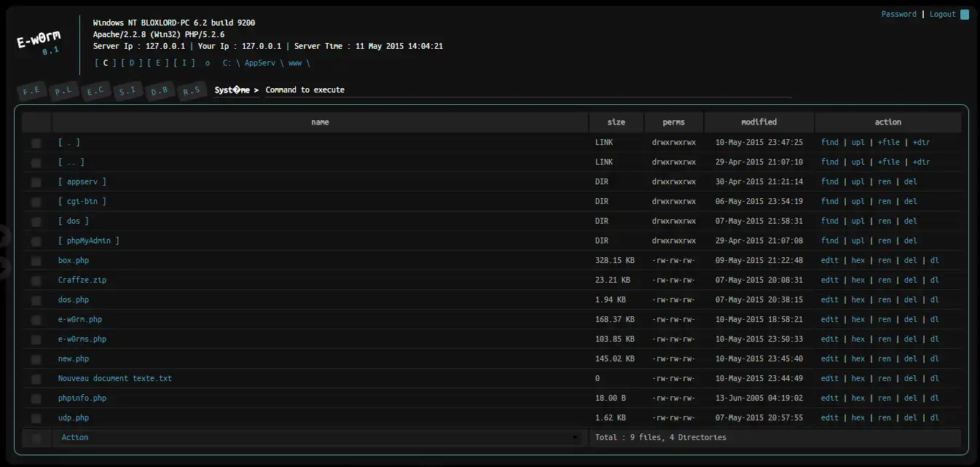
Task: Select udp.php with its checkbox
Action: click(36, 418)
